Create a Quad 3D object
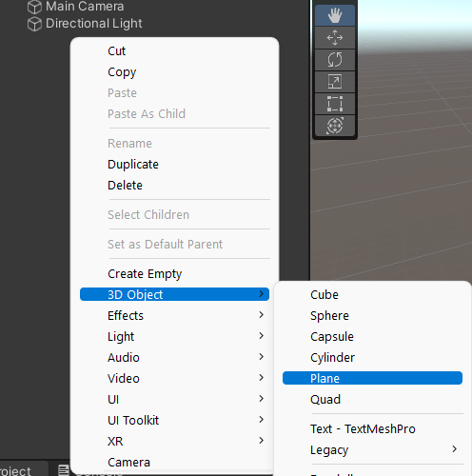 (372, 400)
